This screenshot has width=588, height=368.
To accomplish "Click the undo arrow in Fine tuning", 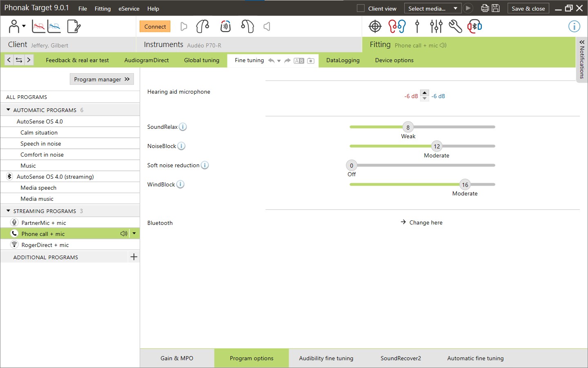I will click(x=271, y=61).
